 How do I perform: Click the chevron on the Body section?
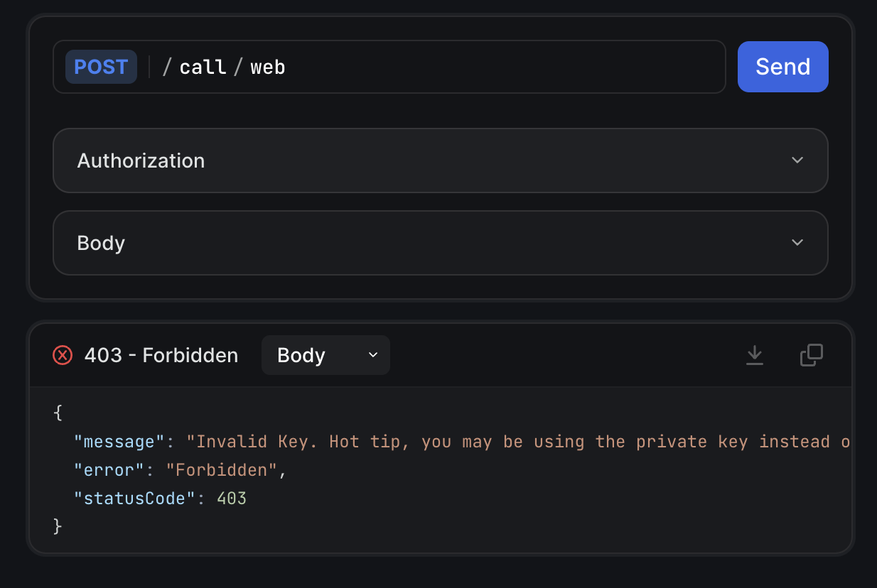point(797,243)
